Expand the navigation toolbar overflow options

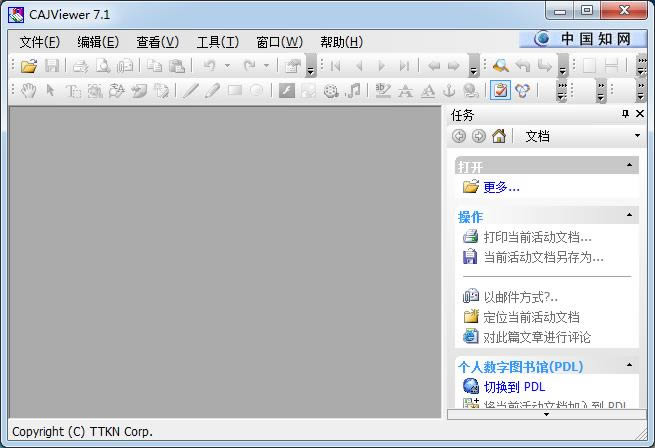[473, 66]
